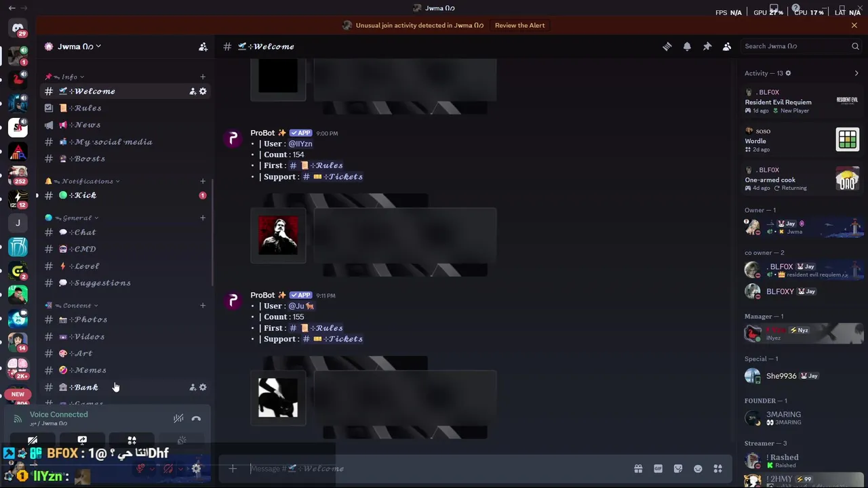Click Tickets link in 9:00 PM message

pos(333,176)
